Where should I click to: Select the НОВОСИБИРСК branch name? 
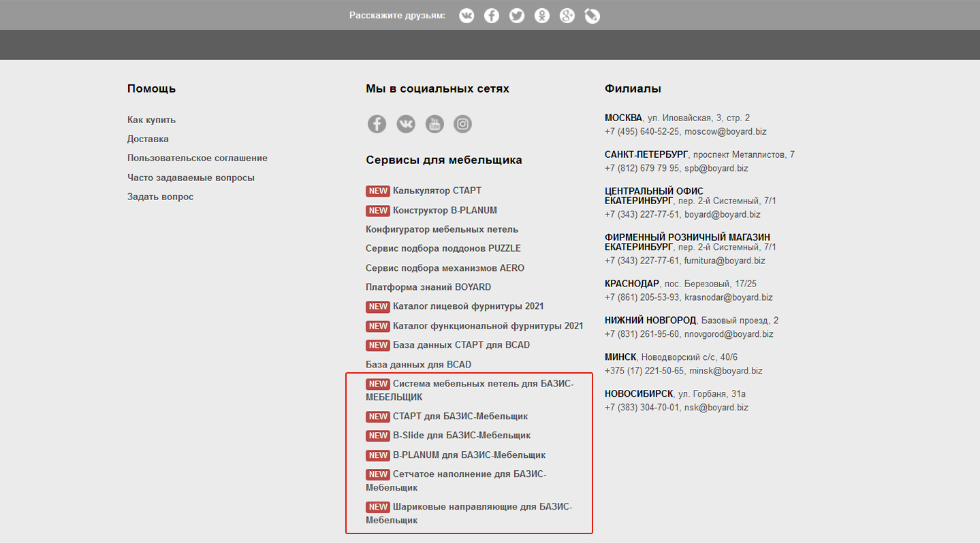(x=639, y=393)
